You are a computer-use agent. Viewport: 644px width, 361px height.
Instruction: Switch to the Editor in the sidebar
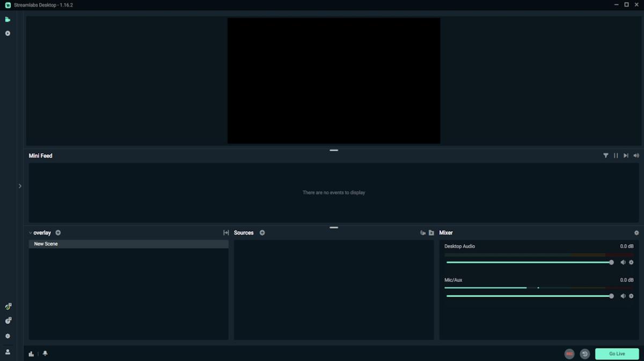[x=8, y=19]
